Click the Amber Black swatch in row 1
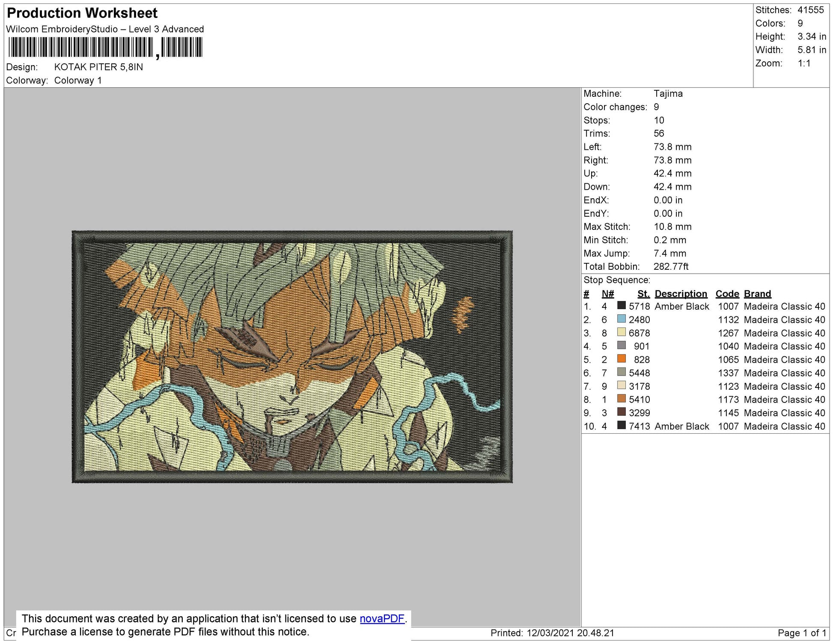833x644 pixels. click(622, 306)
